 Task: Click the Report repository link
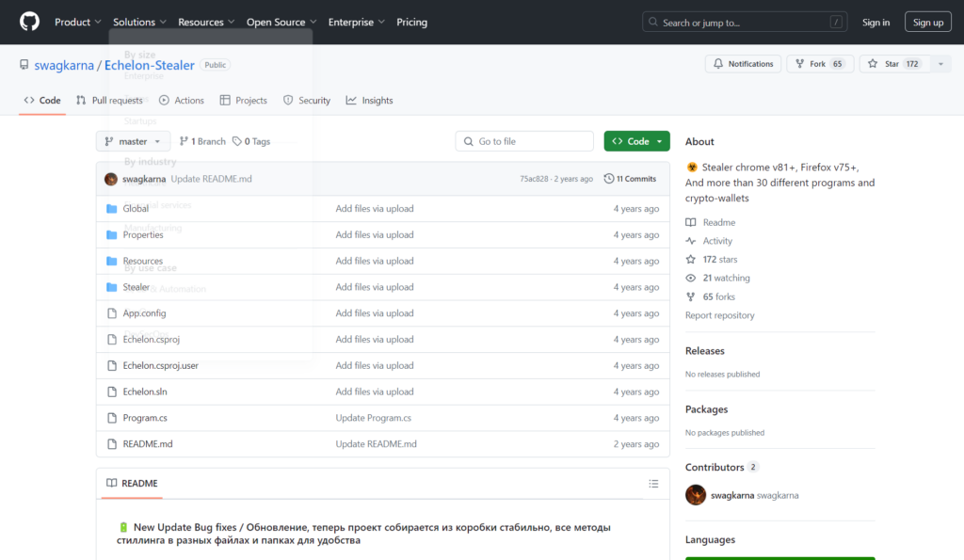719,315
